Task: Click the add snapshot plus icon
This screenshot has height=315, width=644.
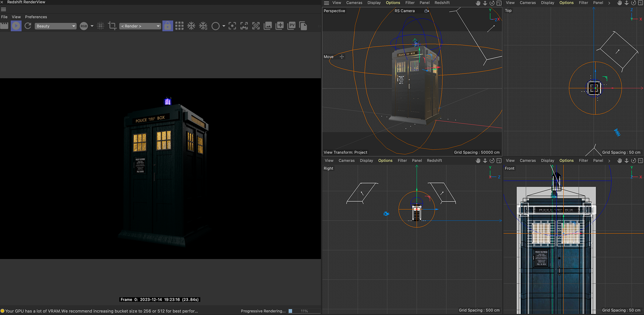Action: (279, 26)
